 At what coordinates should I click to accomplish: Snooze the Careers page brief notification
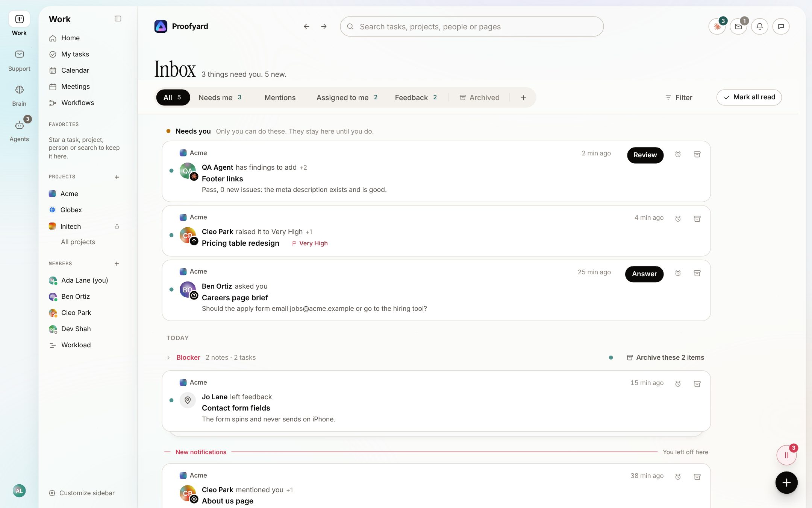point(678,273)
